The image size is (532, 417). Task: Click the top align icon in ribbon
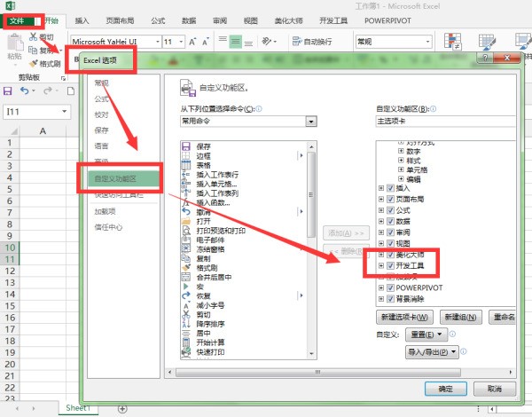[223, 40]
